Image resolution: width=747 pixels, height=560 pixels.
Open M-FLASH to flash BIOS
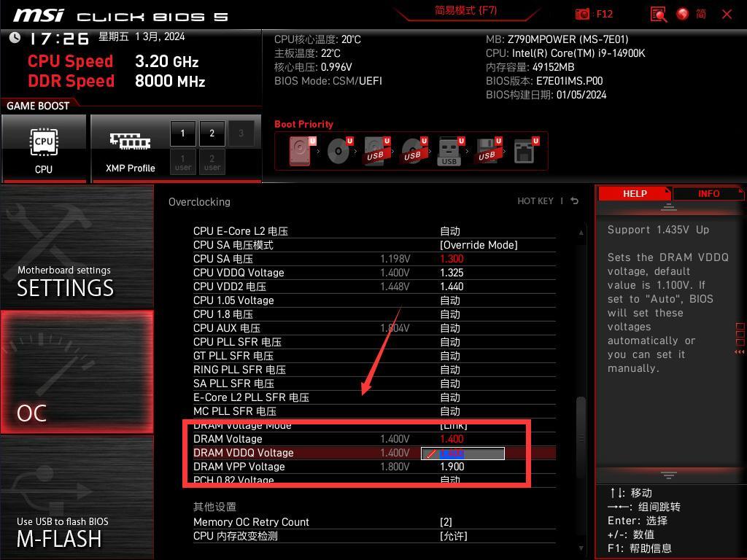(x=77, y=498)
